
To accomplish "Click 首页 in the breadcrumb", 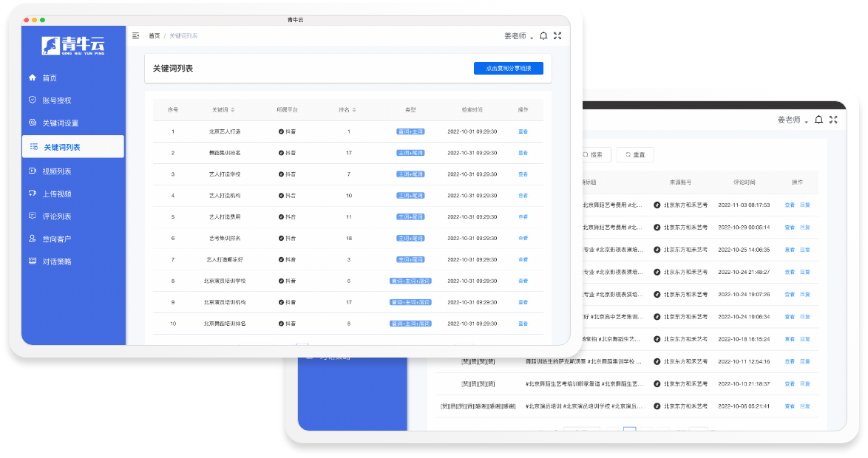I will click(154, 35).
